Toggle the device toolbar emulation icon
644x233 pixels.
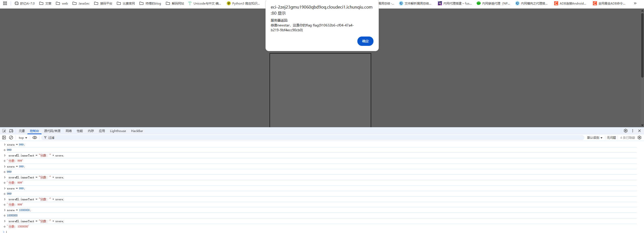[11, 131]
